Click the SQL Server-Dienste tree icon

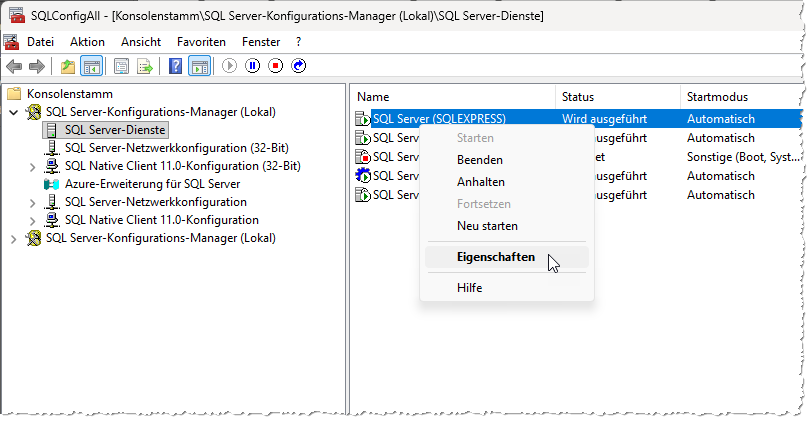click(x=52, y=130)
